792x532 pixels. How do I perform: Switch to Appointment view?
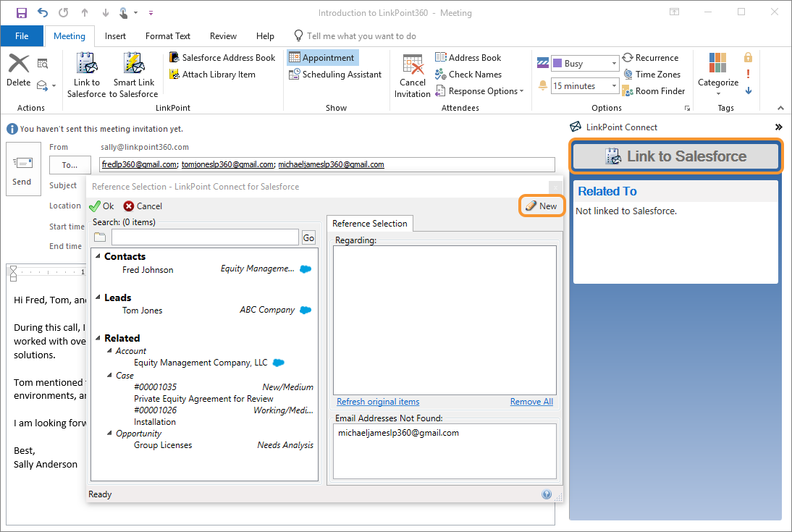coord(322,58)
